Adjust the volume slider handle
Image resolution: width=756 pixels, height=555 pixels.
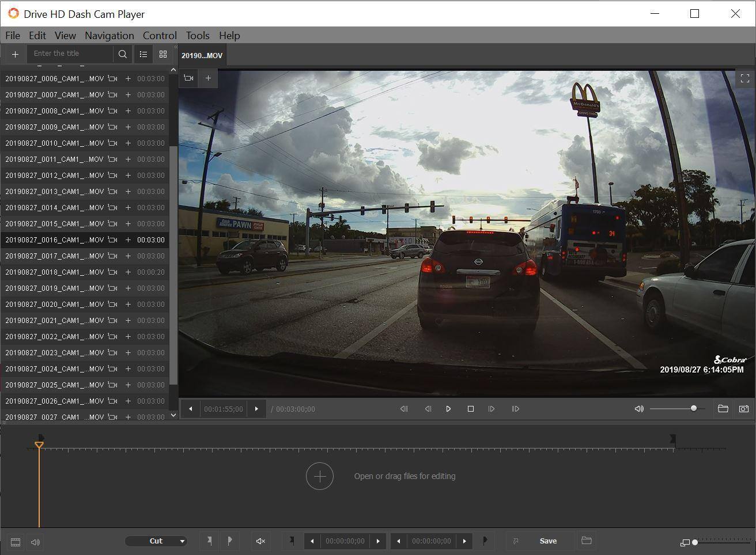[693, 408]
